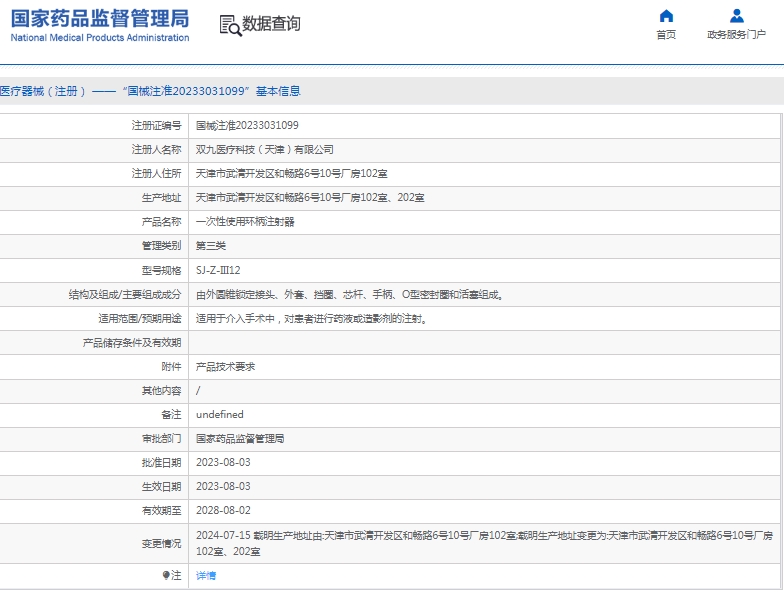784x597 pixels.
Task: Click the 注册人名称 row label
Action: coord(156,150)
